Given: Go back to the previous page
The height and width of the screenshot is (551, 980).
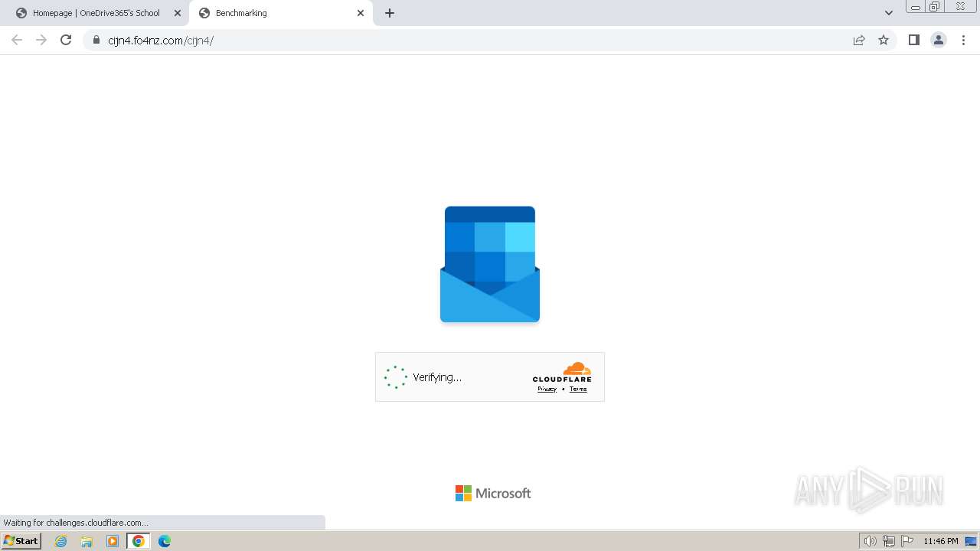Looking at the screenshot, I should click(x=17, y=40).
